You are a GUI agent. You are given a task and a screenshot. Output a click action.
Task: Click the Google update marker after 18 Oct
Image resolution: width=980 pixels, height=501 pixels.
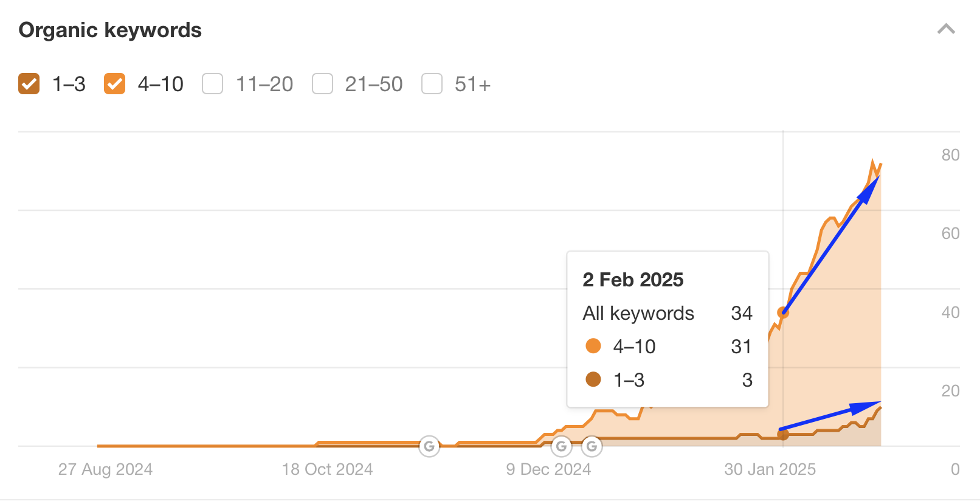(429, 447)
